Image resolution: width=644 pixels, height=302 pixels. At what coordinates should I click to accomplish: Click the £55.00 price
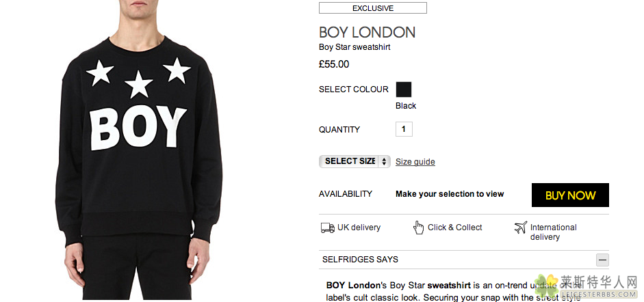[334, 64]
